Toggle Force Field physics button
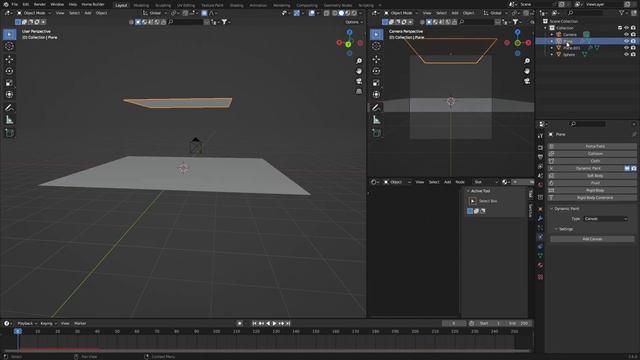The image size is (640, 360). [592, 146]
